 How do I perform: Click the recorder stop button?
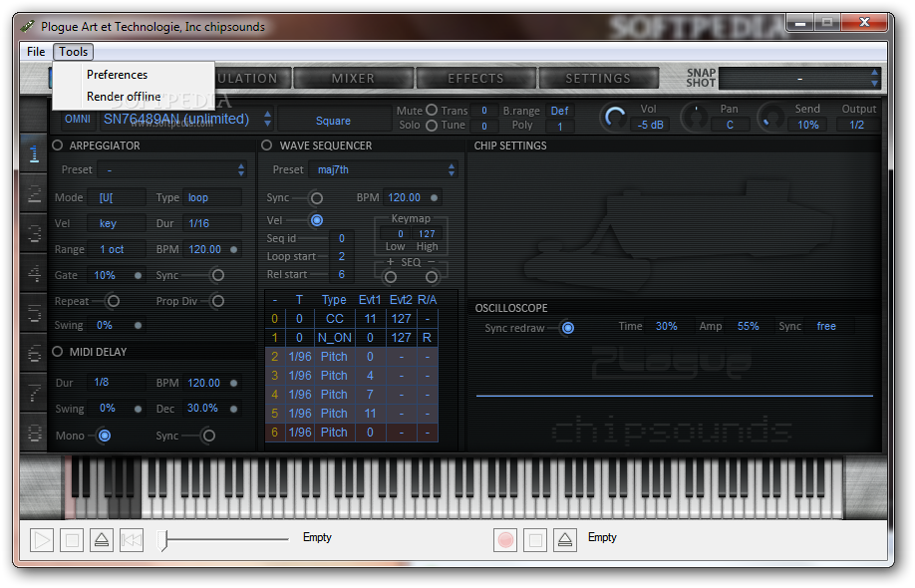(535, 540)
